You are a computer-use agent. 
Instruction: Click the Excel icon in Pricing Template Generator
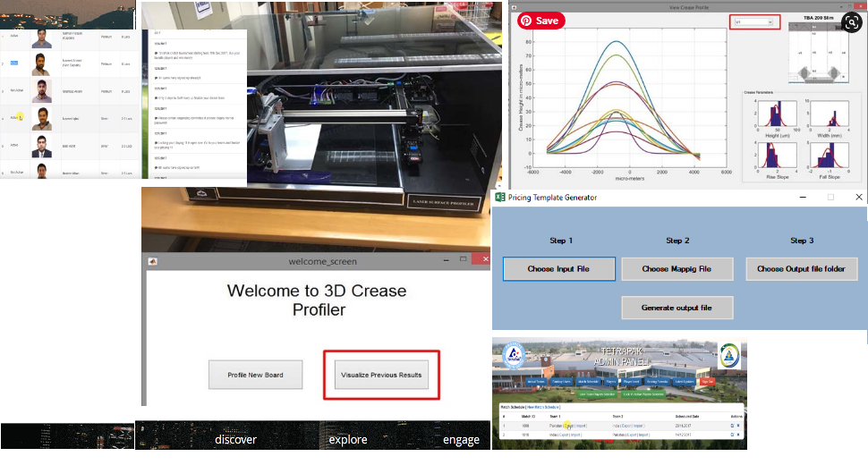[500, 197]
